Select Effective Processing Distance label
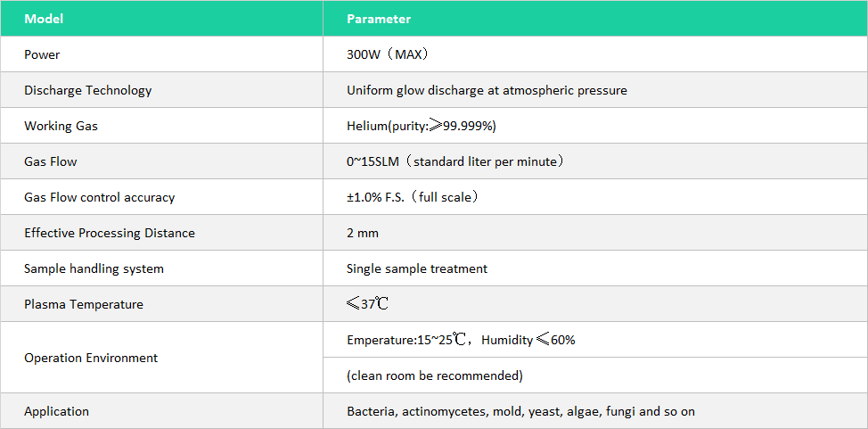Viewport: 868px width, 429px height. tap(109, 233)
